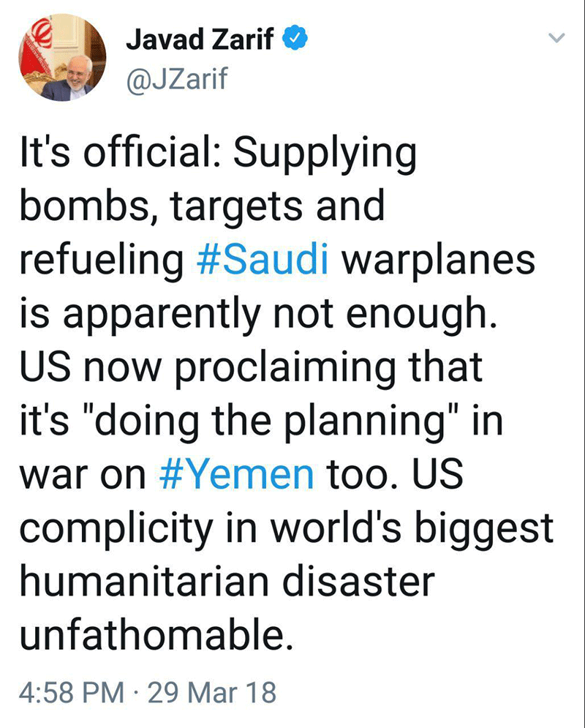Click the 4:58 PM timestamp
The height and width of the screenshot is (728, 585).
tap(73, 691)
